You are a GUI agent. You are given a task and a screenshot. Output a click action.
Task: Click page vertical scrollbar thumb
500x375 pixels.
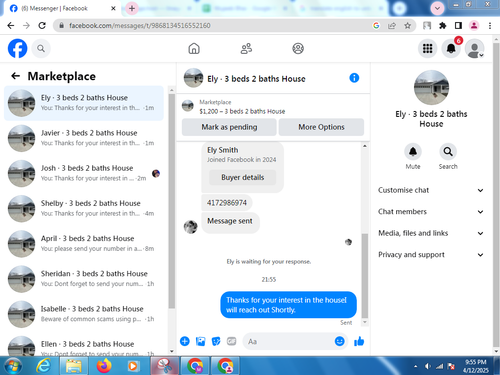[x=496, y=194]
